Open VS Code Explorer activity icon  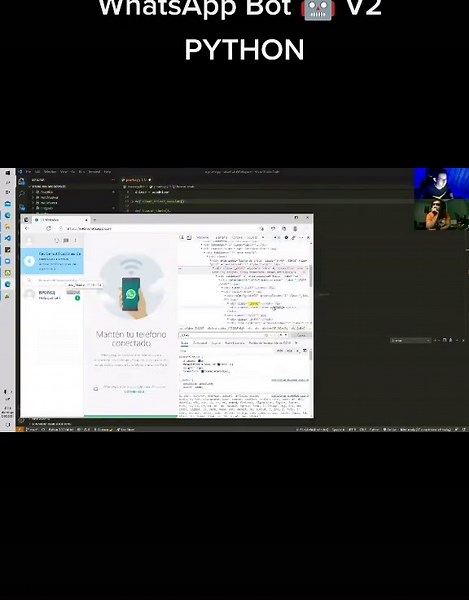22,182
